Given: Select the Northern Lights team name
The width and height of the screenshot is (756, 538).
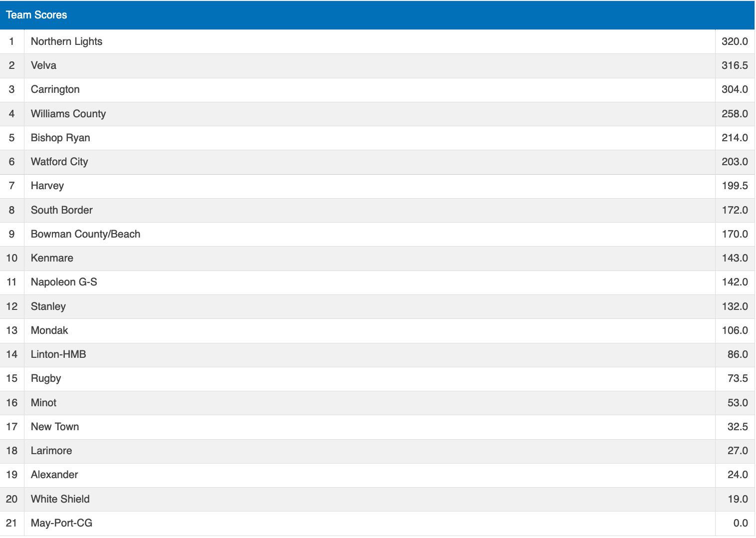Looking at the screenshot, I should 66,41.
